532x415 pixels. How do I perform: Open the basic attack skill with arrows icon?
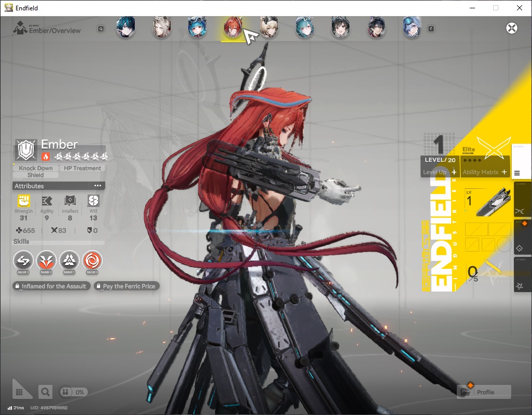coord(23,260)
